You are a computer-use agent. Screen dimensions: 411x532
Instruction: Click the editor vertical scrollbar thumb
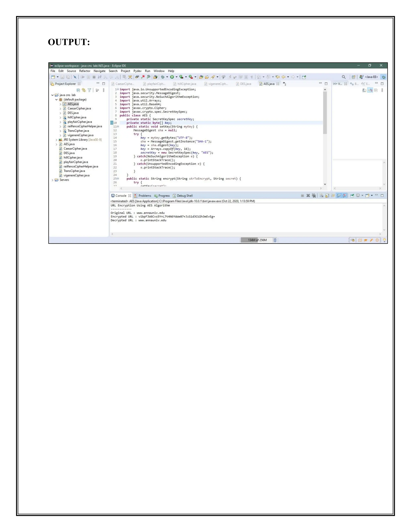[325, 113]
